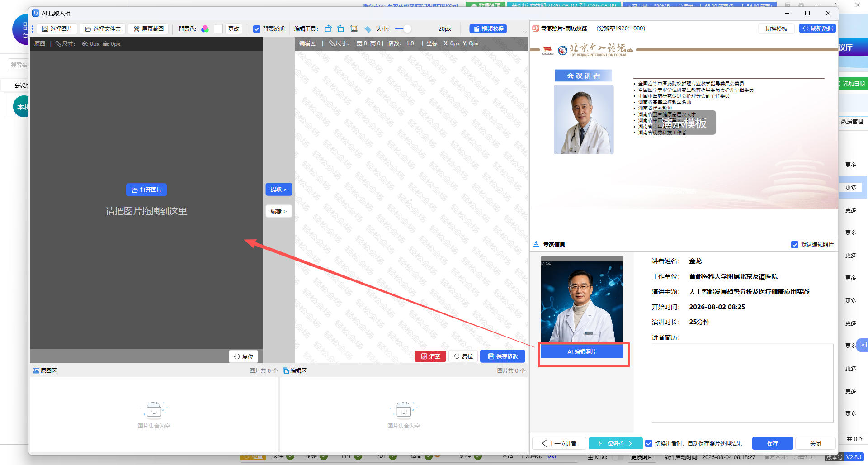868x465 pixels.
Task: Close the AI 提取人相 window
Action: click(828, 13)
